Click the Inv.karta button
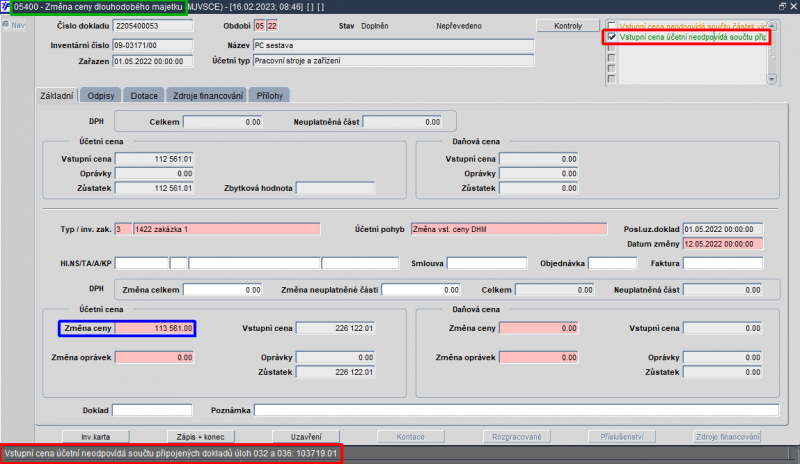Image resolution: width=800 pixels, height=464 pixels. [x=95, y=436]
